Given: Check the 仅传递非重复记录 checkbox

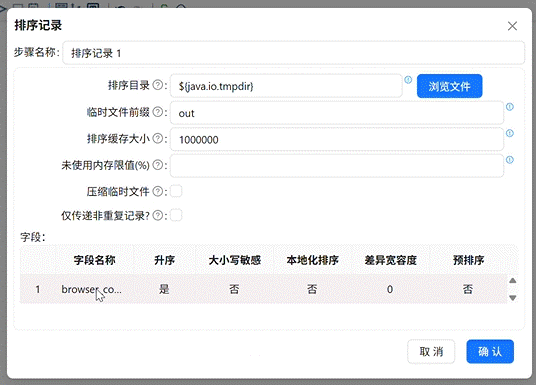Looking at the screenshot, I should tap(176, 215).
